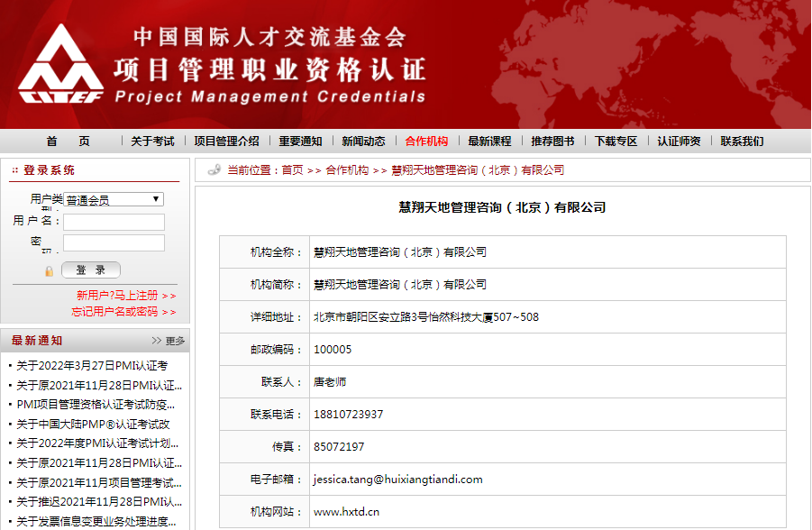Open 新用户?马上注册 registration link

click(125, 295)
